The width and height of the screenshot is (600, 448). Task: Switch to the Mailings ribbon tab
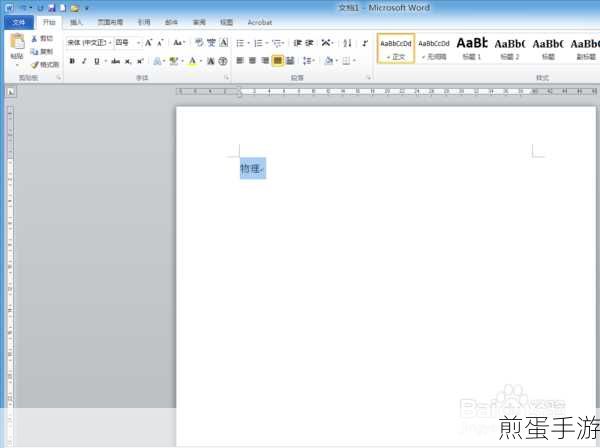coord(171,22)
